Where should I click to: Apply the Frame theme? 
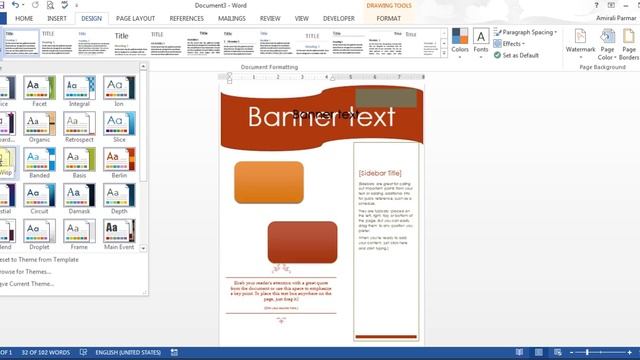(79, 235)
